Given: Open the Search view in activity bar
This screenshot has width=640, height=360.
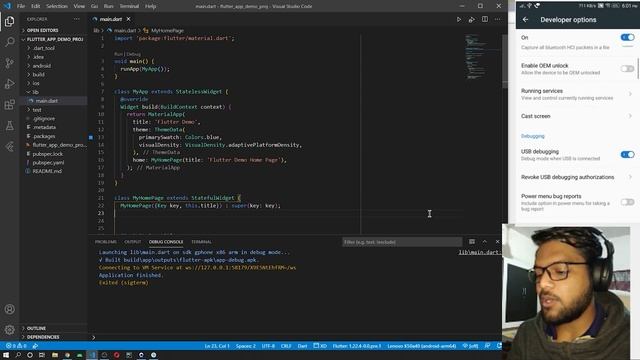Looking at the screenshot, I should (9, 42).
